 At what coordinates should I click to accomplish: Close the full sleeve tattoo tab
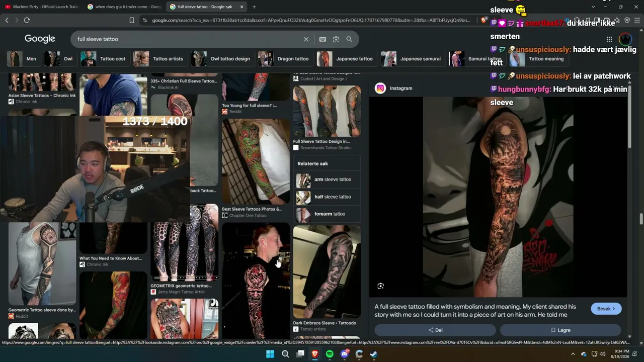[242, 7]
